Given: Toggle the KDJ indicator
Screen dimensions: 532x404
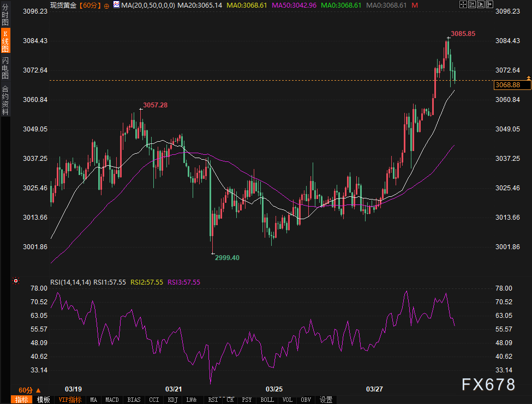Looking at the screenshot, I should click(172, 400).
